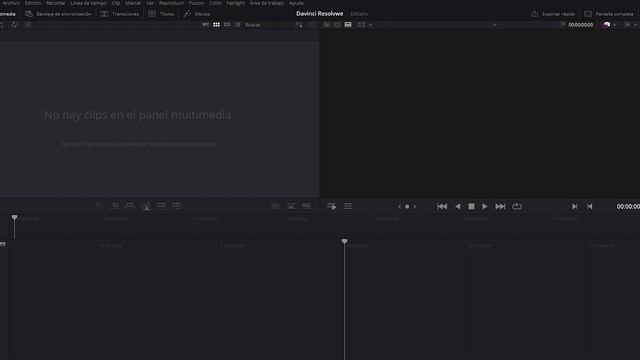
Task: Open the viewer tools sliders icon
Action: 348,207
